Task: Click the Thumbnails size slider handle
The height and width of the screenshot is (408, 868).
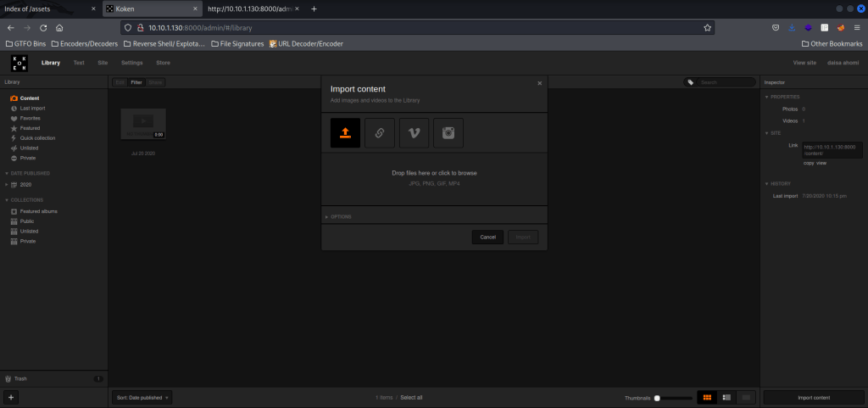Action: (x=657, y=398)
